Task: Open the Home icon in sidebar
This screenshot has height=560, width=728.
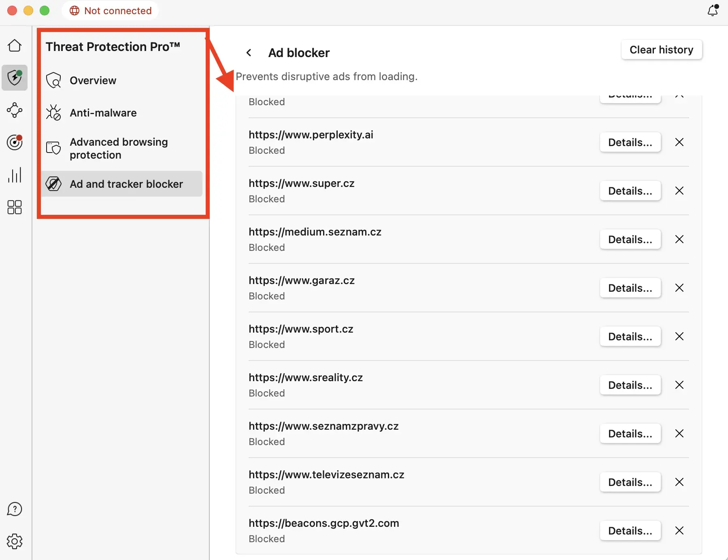Action: (15, 45)
